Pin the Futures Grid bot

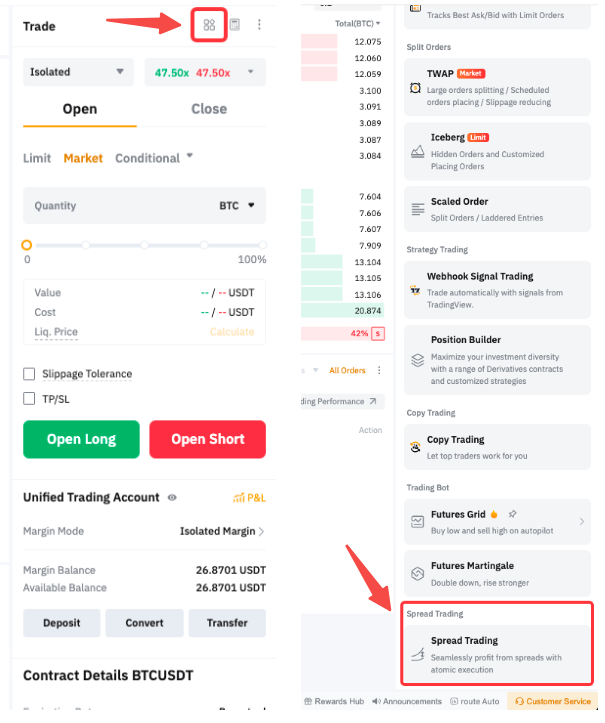pos(512,514)
